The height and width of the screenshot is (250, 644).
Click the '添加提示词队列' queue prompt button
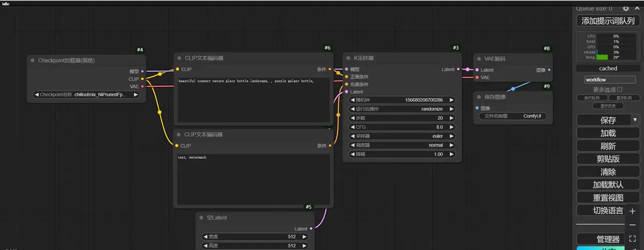coord(608,21)
